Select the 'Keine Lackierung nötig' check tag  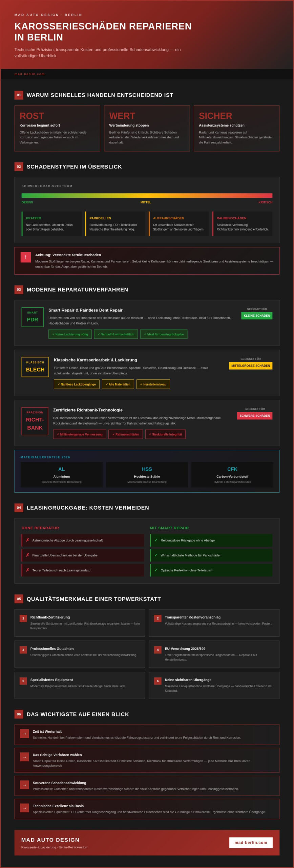[x=70, y=334]
